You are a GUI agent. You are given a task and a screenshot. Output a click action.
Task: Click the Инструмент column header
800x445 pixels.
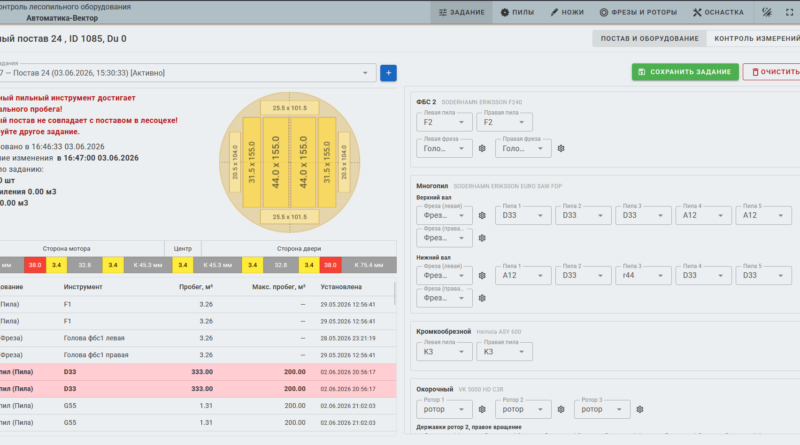[83, 287]
